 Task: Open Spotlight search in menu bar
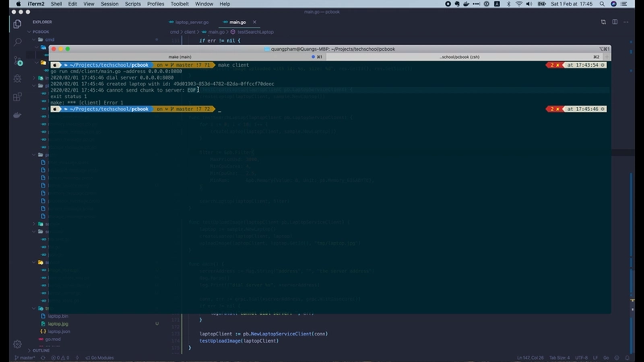click(x=602, y=4)
